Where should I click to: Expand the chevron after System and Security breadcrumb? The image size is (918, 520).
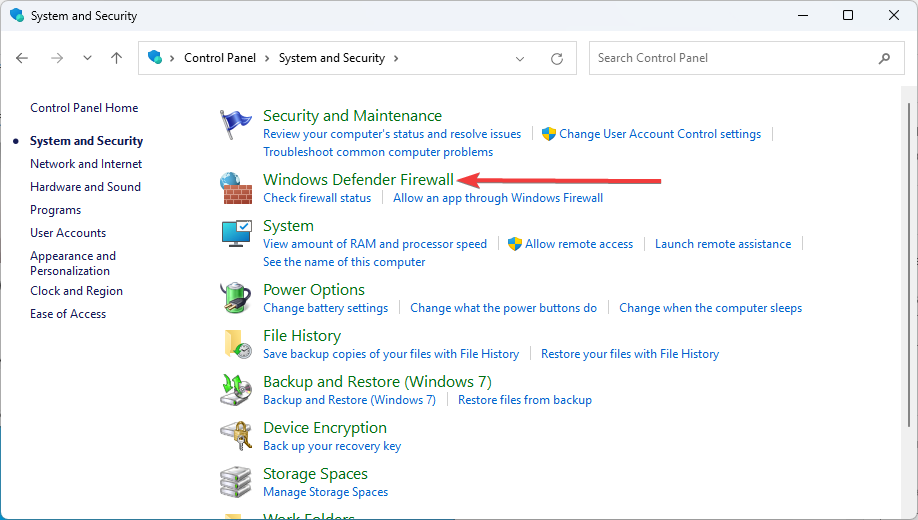[396, 58]
